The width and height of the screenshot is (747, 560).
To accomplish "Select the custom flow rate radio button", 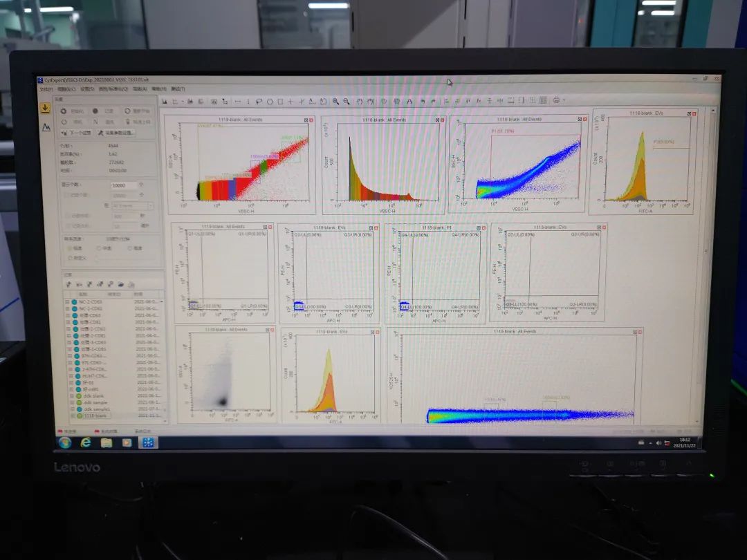I will pos(68,258).
